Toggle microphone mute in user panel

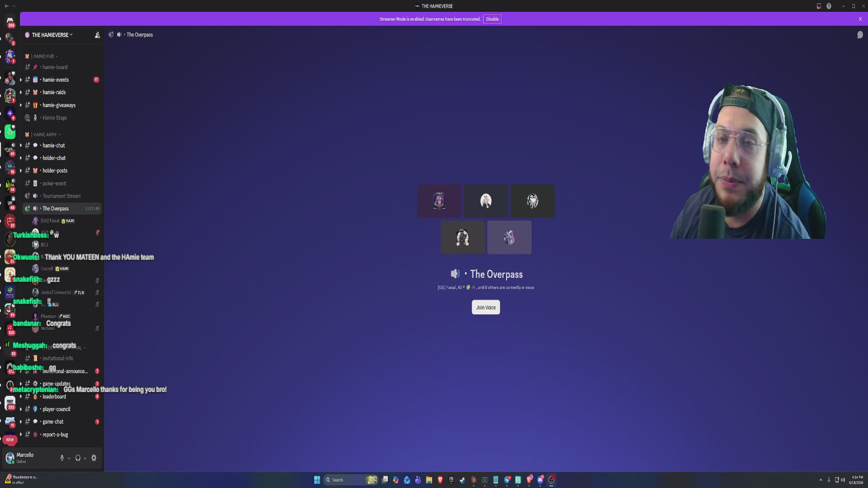click(x=62, y=458)
